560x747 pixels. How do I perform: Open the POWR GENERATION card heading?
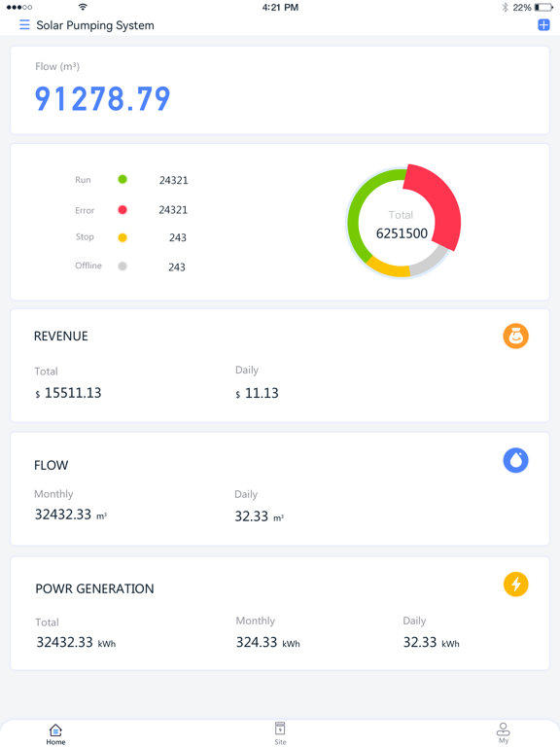click(94, 588)
